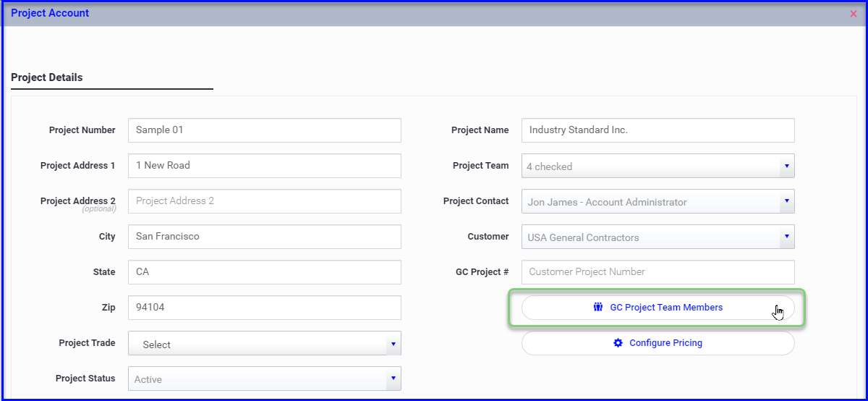The width and height of the screenshot is (868, 401).
Task: Open the Project Contact dropdown
Action: (x=658, y=201)
